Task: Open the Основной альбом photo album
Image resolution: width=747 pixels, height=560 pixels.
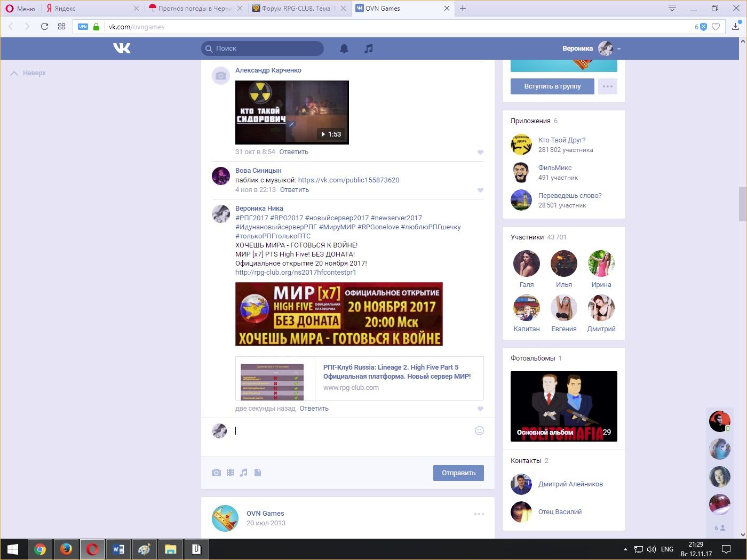Action: point(564,406)
